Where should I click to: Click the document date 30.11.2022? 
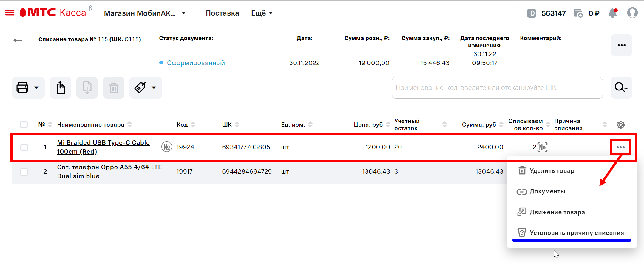point(304,63)
